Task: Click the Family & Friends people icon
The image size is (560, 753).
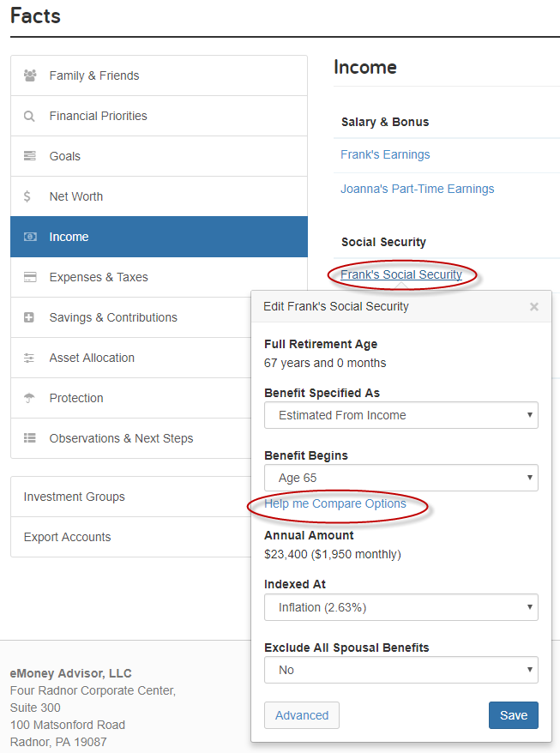Action: (30, 75)
